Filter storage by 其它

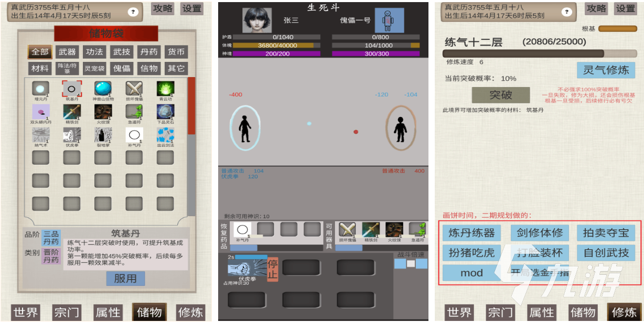(x=176, y=68)
